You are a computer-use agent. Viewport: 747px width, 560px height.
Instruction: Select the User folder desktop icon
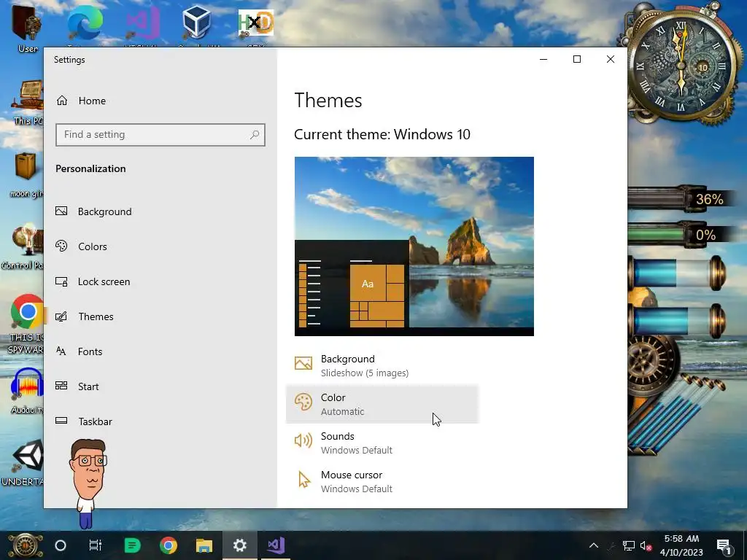pyautogui.click(x=27, y=28)
